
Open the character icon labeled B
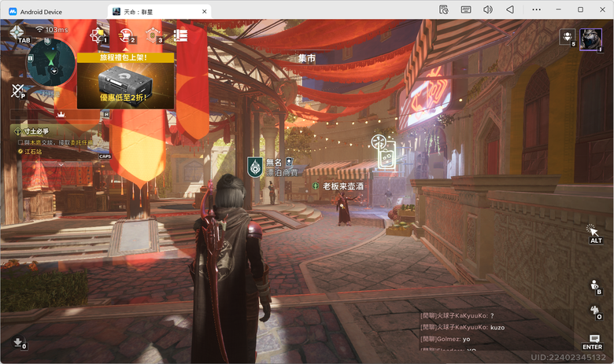[596, 287]
